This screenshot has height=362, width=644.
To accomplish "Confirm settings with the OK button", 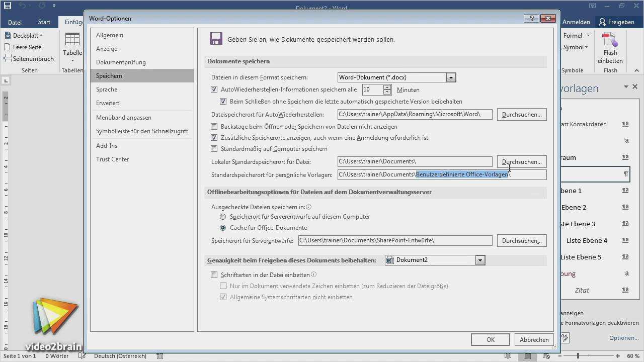I will coord(490,339).
